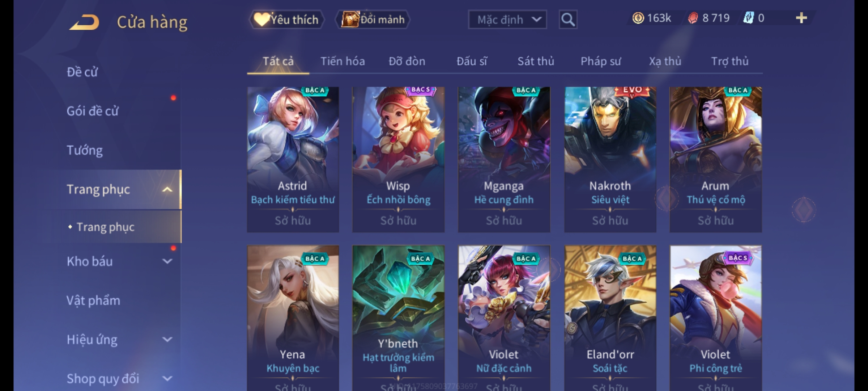Select the Pháp sư filter tab
This screenshot has height=391, width=868.
(x=600, y=61)
